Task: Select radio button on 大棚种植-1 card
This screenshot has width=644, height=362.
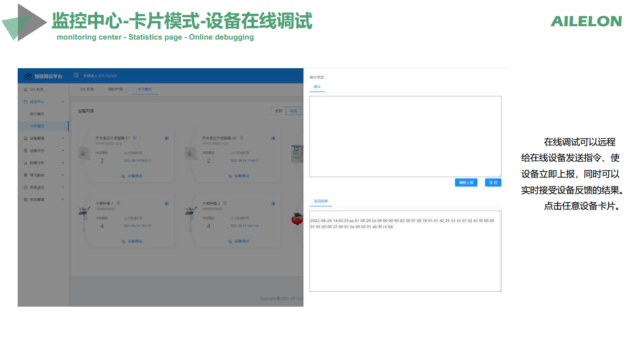Action: tap(166, 204)
